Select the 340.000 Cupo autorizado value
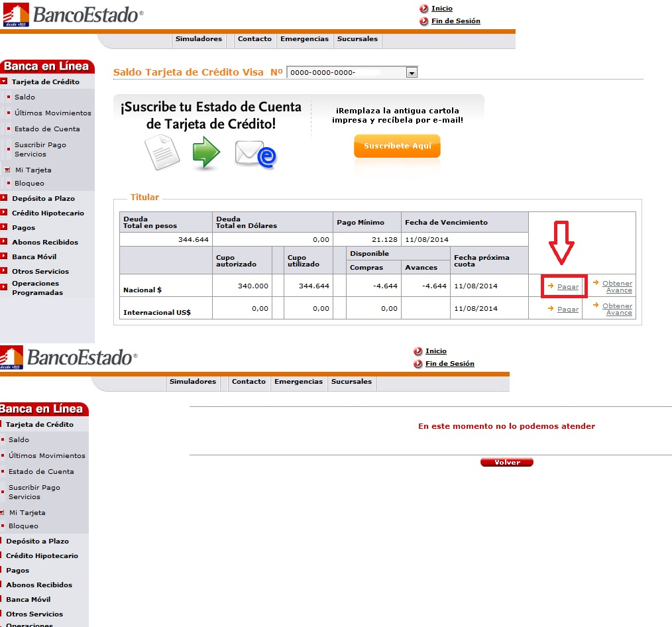The width and height of the screenshot is (672, 627). (x=253, y=286)
